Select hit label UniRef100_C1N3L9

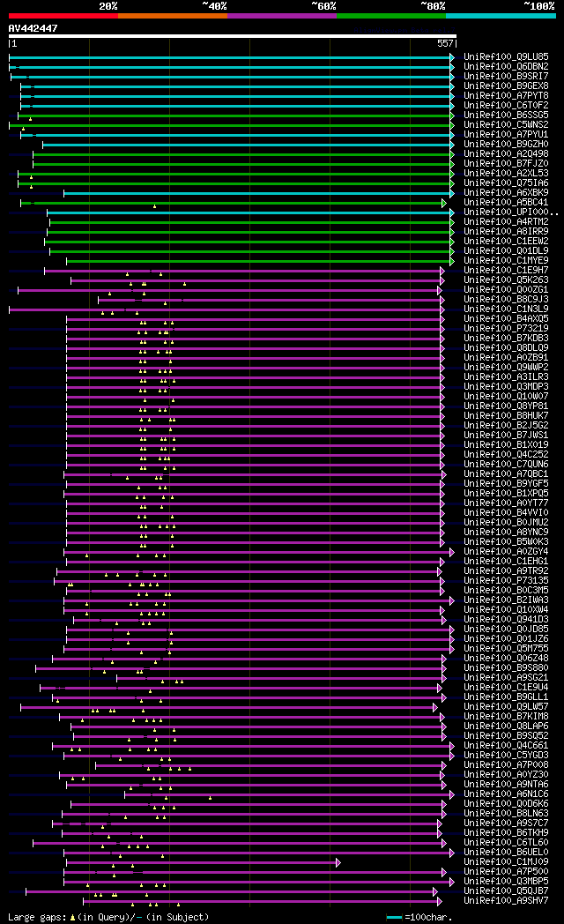[506, 309]
